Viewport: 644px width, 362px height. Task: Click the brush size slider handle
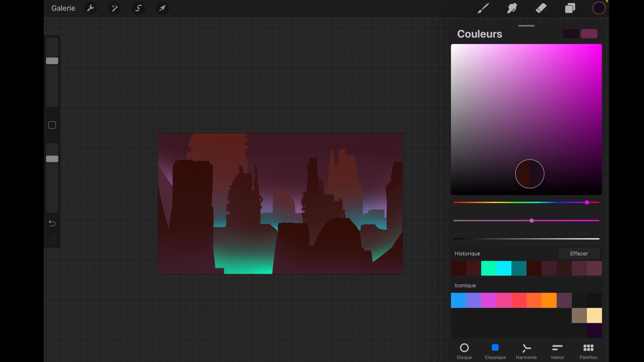(x=52, y=61)
